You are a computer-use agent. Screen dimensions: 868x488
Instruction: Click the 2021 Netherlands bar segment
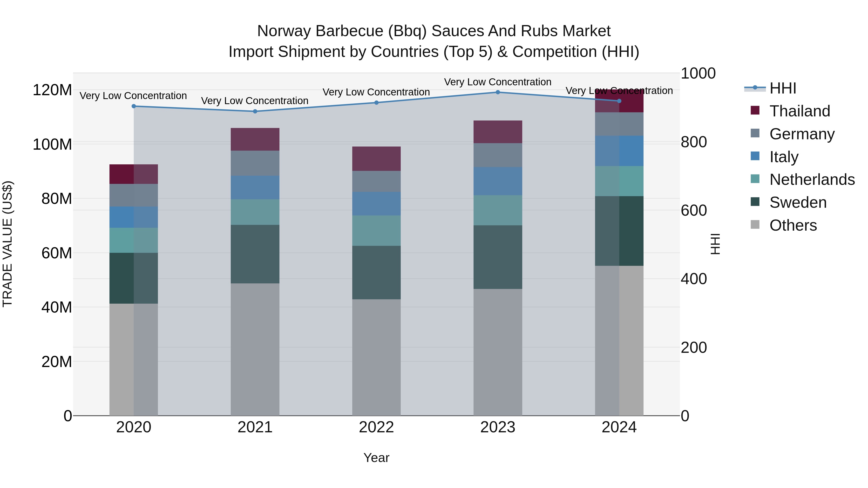[255, 212]
